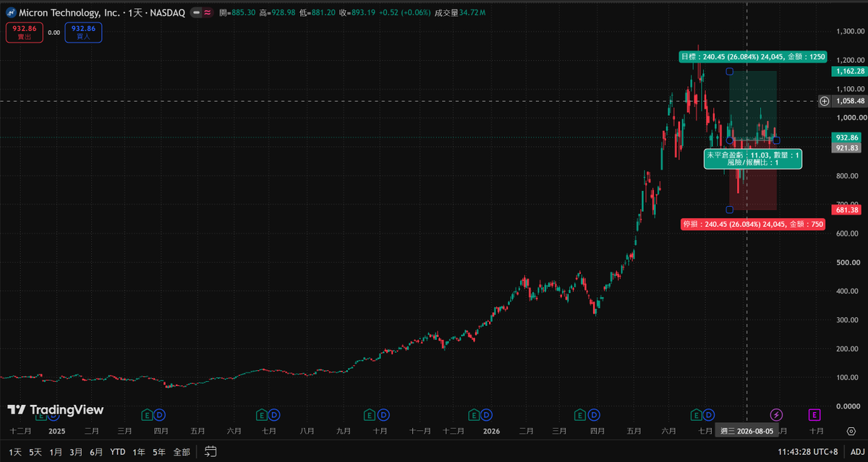Screen dimensions: 868x462
Task: Select the 6月 time range
Action: pos(96,452)
